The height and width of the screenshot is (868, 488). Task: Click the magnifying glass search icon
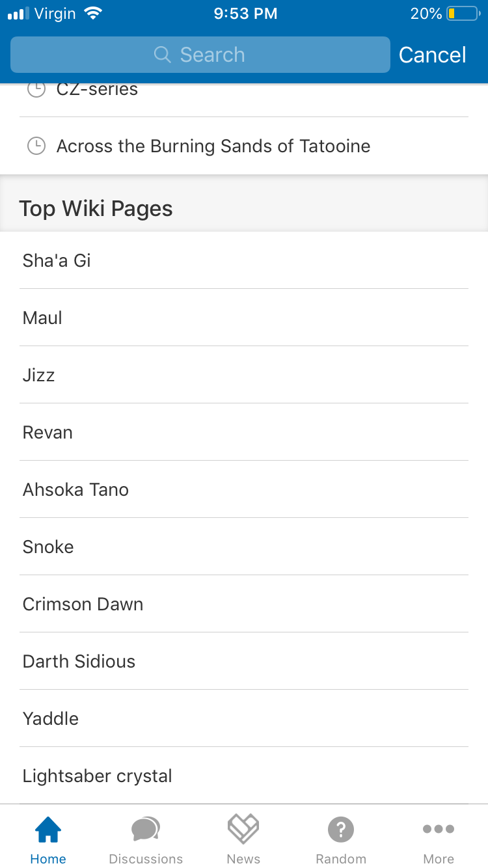click(162, 55)
